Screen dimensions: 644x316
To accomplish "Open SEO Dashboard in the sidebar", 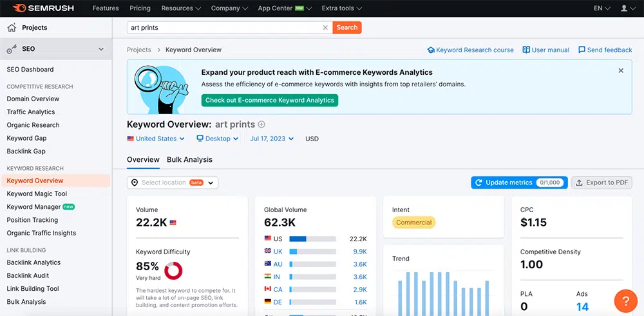I will (x=30, y=70).
